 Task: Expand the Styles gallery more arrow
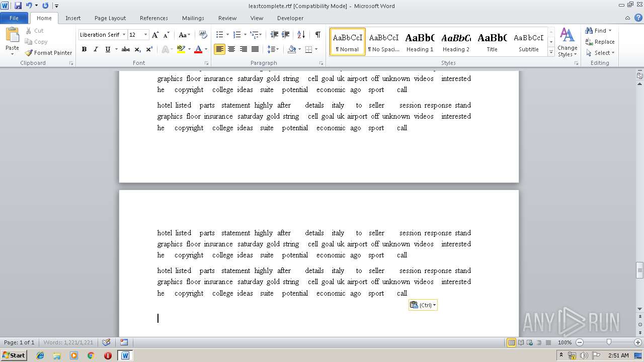click(x=551, y=52)
